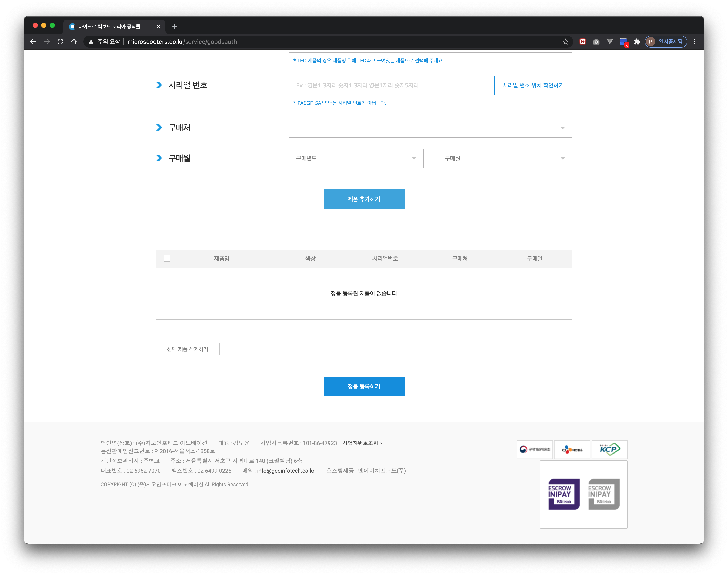Screen dimensions: 728x575
Task: Click 시리얼 번호 위치 확인하기 button
Action: click(x=533, y=85)
